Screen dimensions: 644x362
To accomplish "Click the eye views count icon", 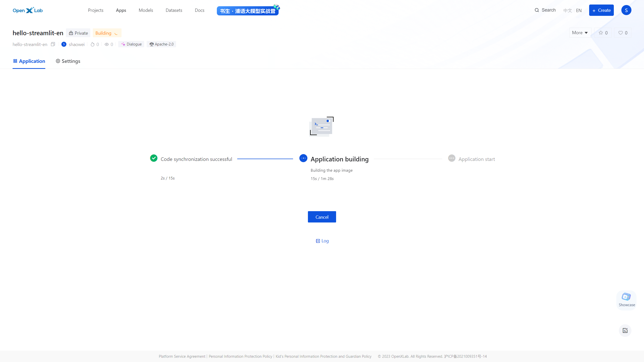I will [x=107, y=44].
